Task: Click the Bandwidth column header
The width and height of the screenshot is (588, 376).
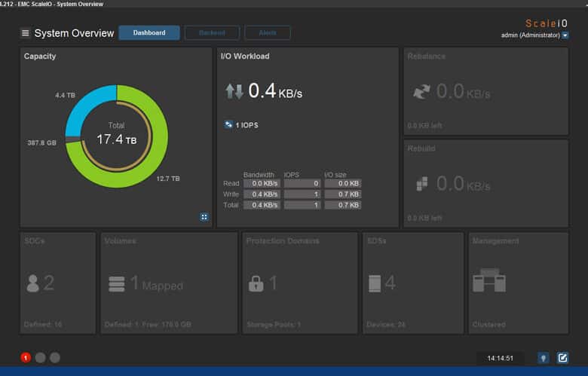Action: (259, 175)
